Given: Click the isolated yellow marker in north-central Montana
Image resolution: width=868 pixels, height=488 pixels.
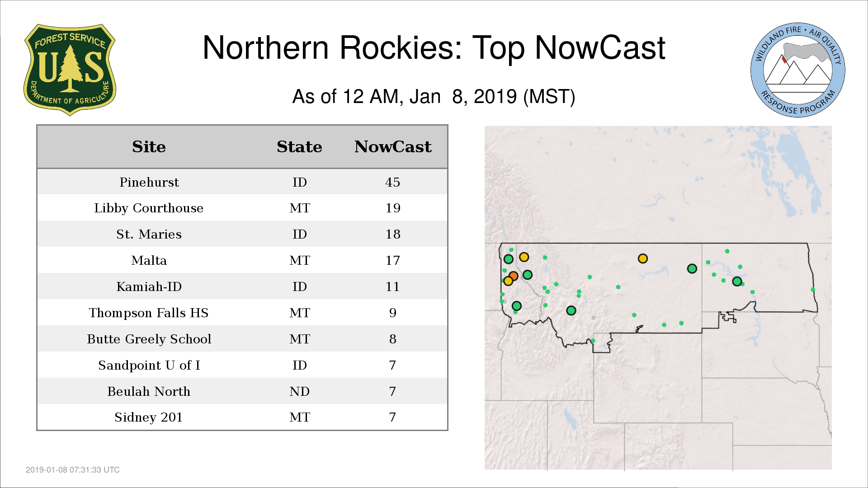Looking at the screenshot, I should [642, 258].
